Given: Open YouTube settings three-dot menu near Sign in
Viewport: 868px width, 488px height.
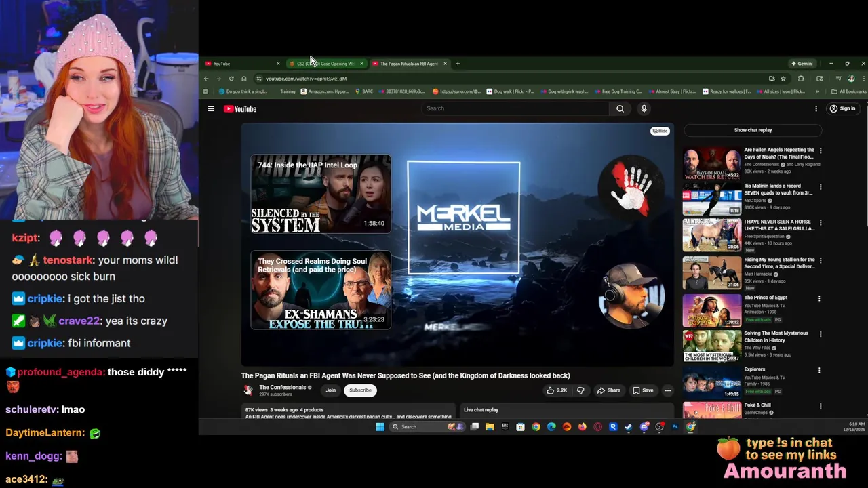Looking at the screenshot, I should click(x=816, y=108).
